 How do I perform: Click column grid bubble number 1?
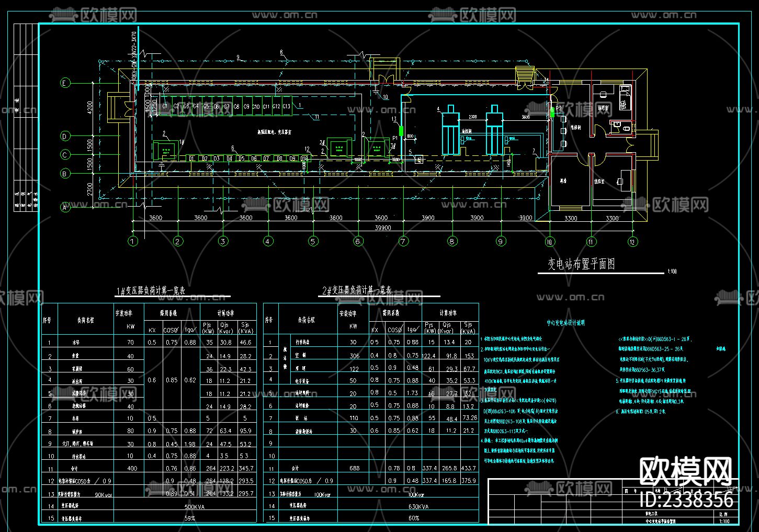point(133,241)
